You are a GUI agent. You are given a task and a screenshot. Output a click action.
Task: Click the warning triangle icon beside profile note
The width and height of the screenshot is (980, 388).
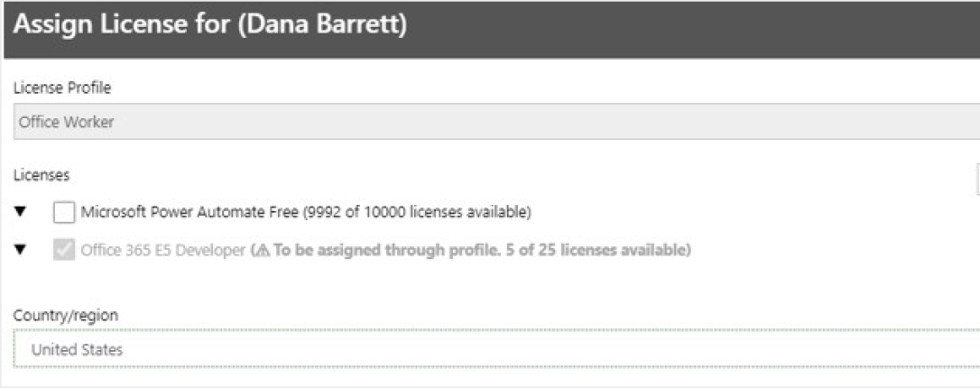coord(263,251)
